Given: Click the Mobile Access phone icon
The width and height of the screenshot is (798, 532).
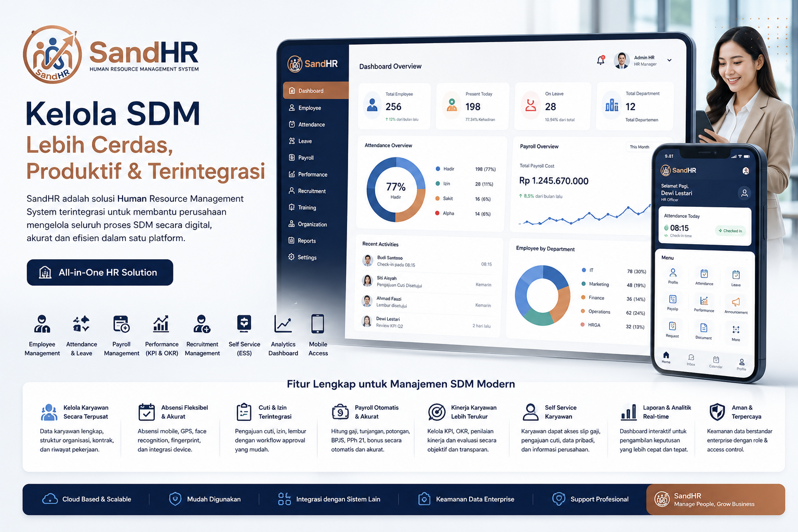Looking at the screenshot, I should click(x=318, y=324).
